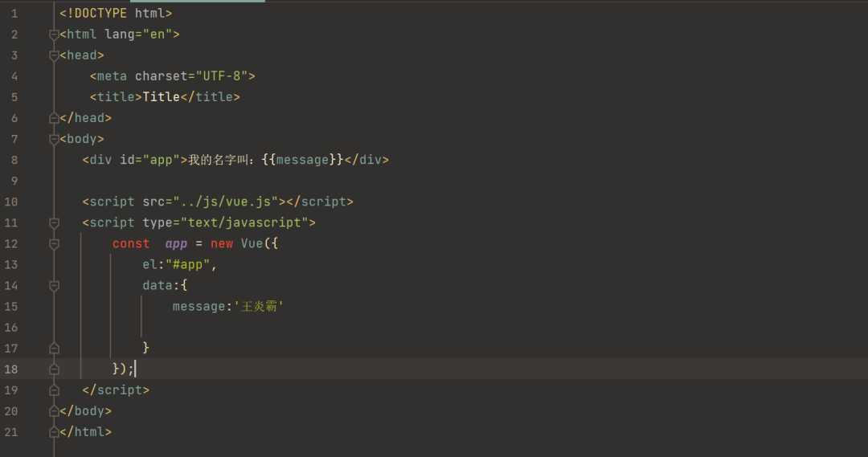Click line number 1 in the gutter
868x457 pixels.
click(14, 14)
